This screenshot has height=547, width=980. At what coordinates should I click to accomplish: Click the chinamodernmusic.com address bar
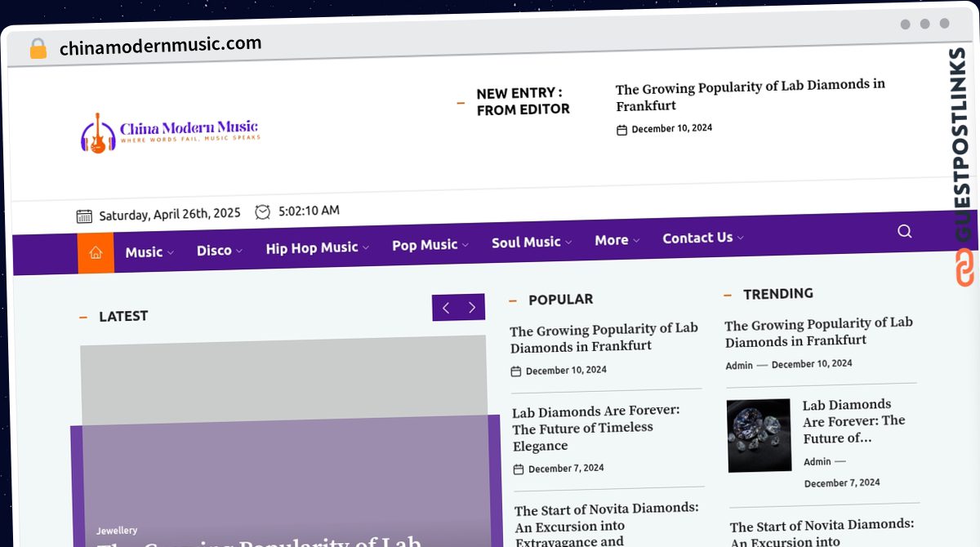point(161,47)
